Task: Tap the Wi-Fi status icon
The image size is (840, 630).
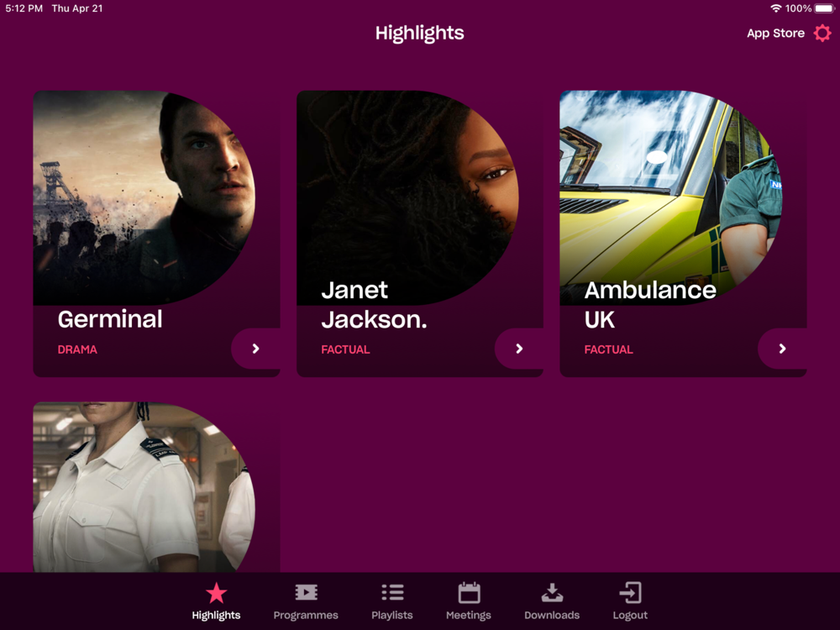Action: point(775,8)
